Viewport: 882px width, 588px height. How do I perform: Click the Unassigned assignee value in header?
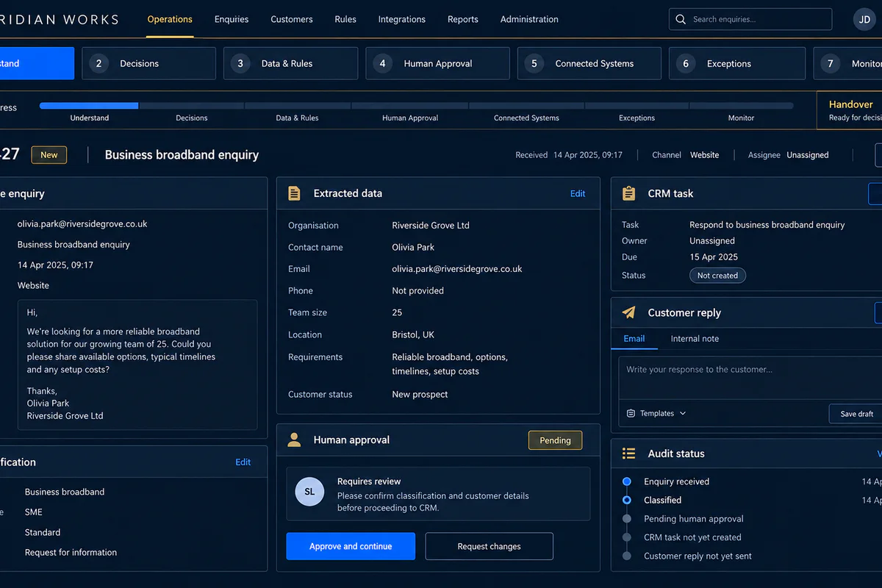(807, 155)
